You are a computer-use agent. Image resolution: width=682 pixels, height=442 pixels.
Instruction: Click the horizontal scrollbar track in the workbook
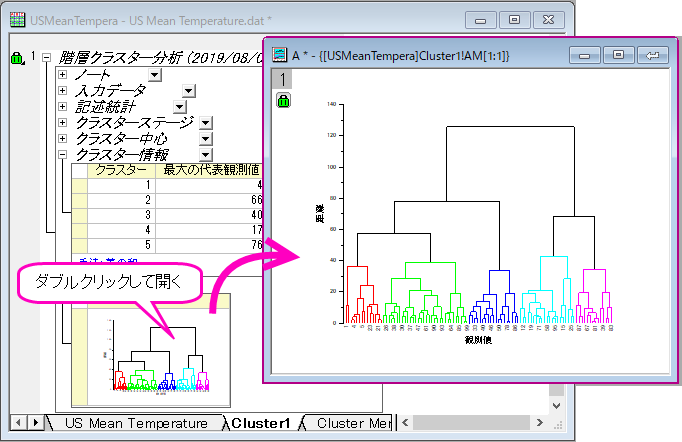tap(471, 422)
